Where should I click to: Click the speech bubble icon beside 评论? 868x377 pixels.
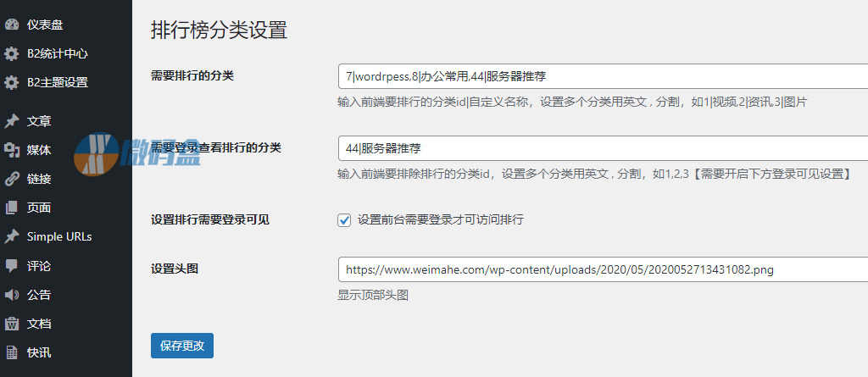(12, 266)
